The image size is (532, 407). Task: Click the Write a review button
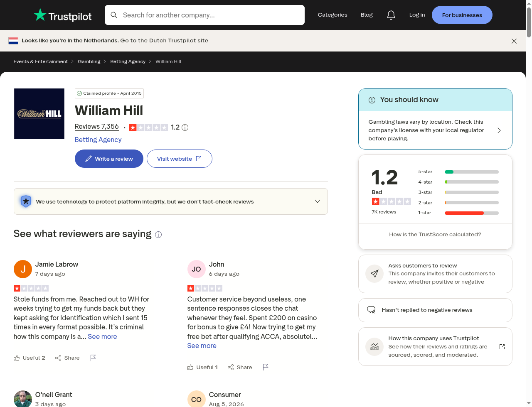[109, 159]
